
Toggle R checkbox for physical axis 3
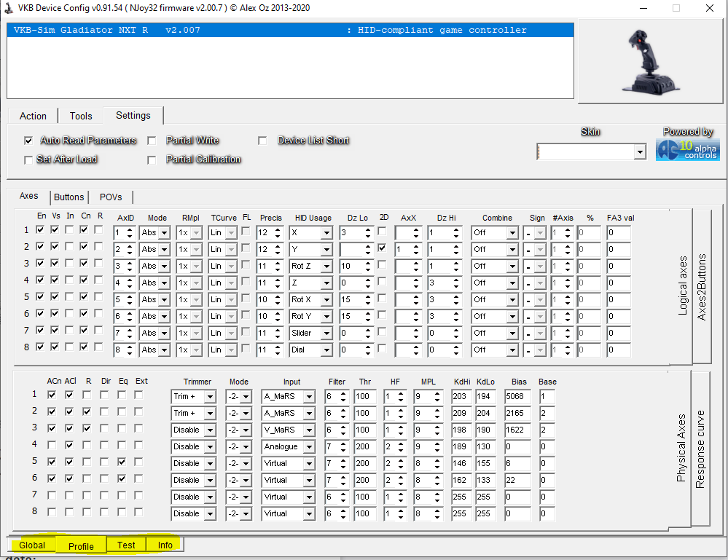pos(87,429)
